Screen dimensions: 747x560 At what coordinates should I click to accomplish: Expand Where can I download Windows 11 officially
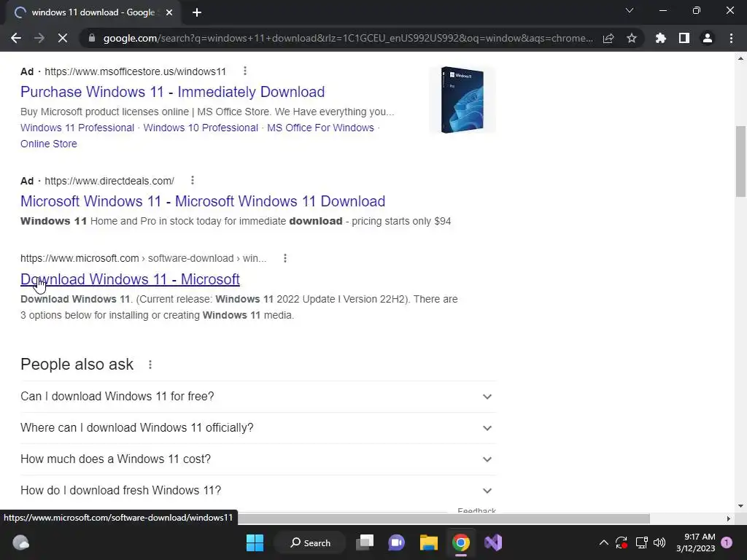pos(259,428)
